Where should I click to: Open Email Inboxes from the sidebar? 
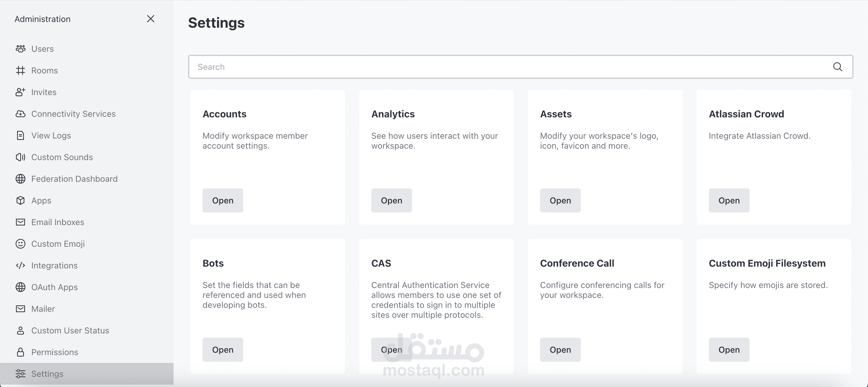point(58,222)
